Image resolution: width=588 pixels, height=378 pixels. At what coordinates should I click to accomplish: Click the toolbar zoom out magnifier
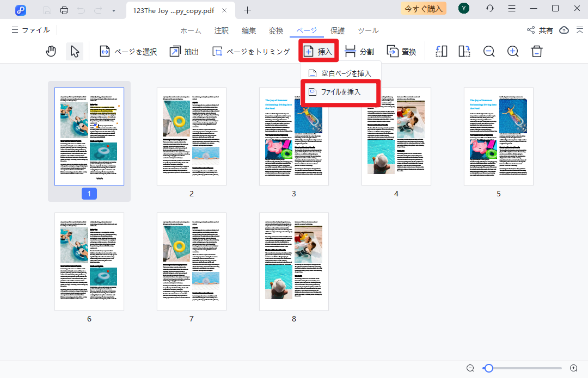[x=489, y=52]
